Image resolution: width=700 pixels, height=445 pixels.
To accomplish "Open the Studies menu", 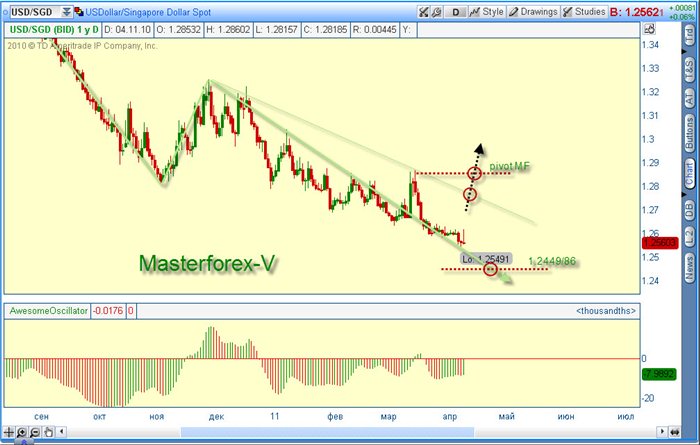I will (584, 12).
